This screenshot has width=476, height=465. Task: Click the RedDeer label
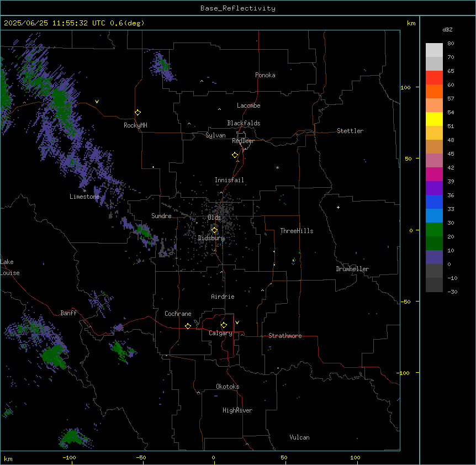[243, 141]
